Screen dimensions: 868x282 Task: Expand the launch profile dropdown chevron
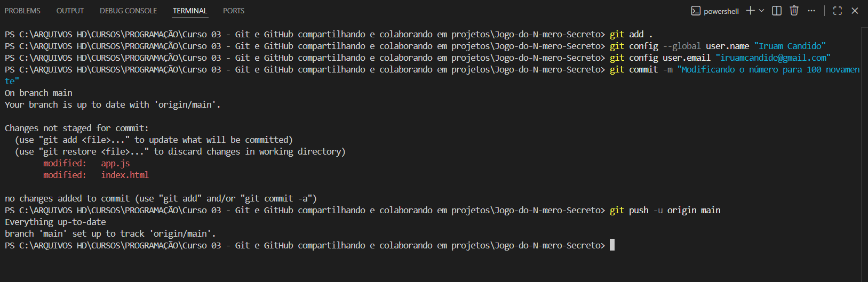[x=761, y=11]
